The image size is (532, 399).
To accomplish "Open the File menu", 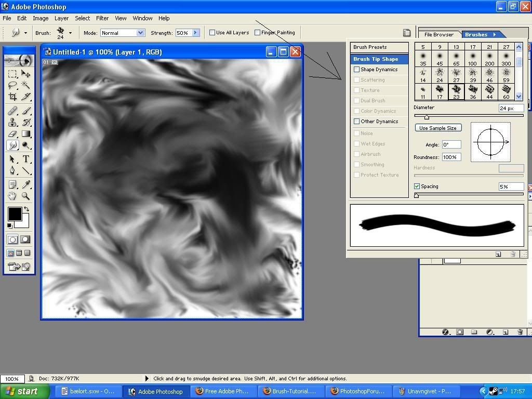I will [x=7, y=18].
